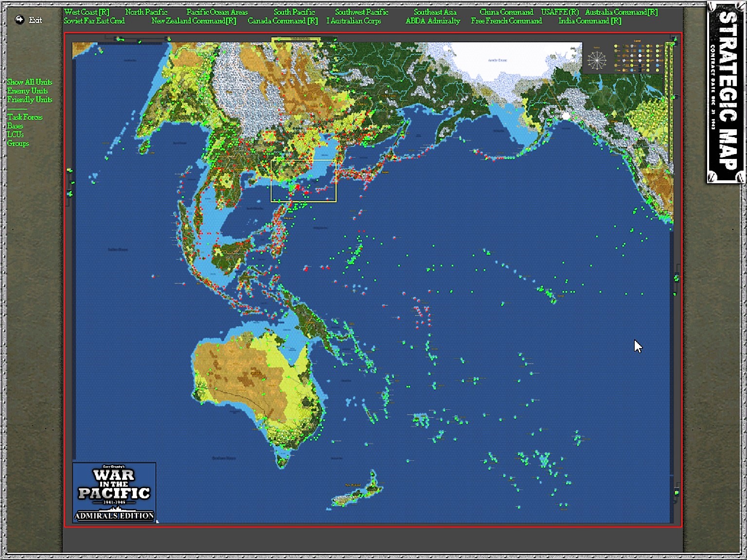Image resolution: width=747 pixels, height=560 pixels.
Task: Toggle the LCUs filter
Action: click(15, 135)
